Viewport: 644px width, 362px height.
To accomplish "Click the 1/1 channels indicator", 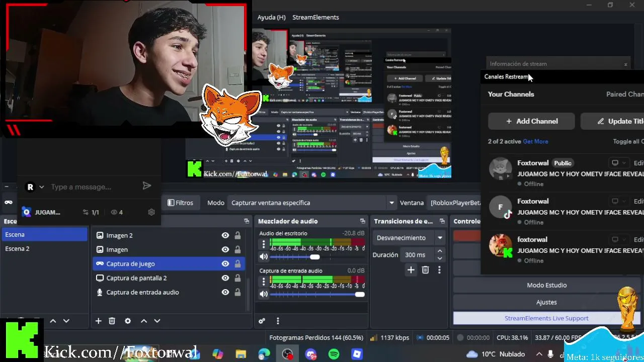I will pos(92,212).
